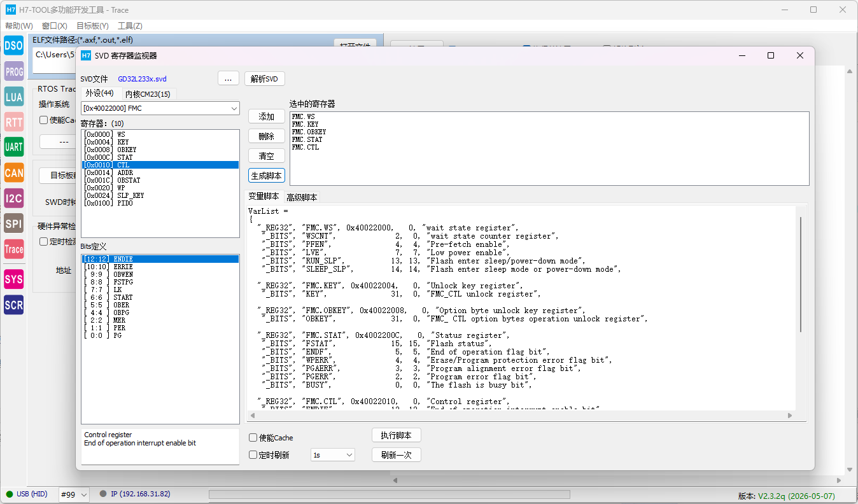Select the [0x001C] OBSTAT register
Screen dimensions: 858x504
coord(160,180)
